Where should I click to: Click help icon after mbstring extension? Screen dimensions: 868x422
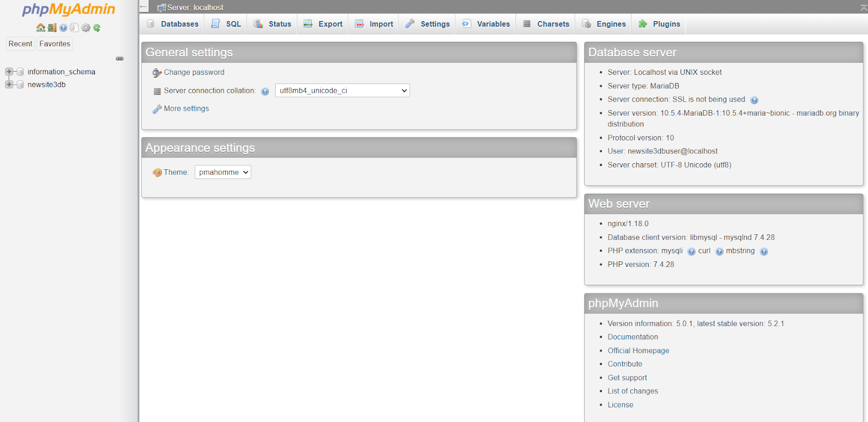click(x=764, y=251)
